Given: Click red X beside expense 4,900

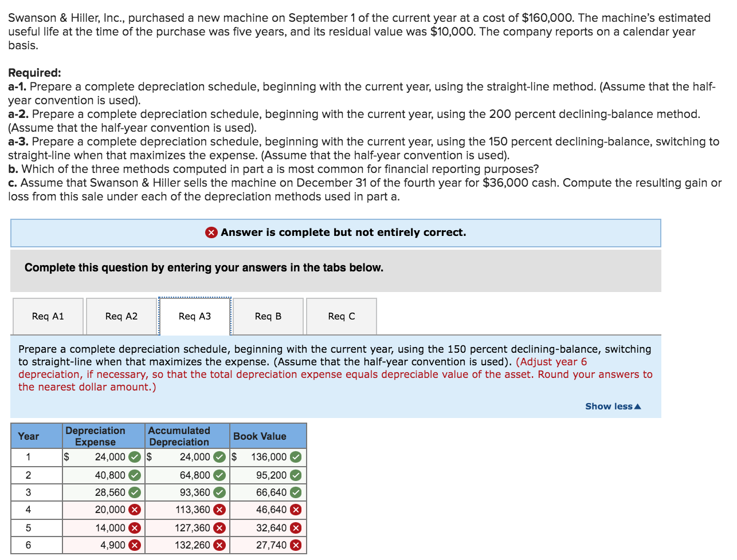Looking at the screenshot, I should point(135,545).
